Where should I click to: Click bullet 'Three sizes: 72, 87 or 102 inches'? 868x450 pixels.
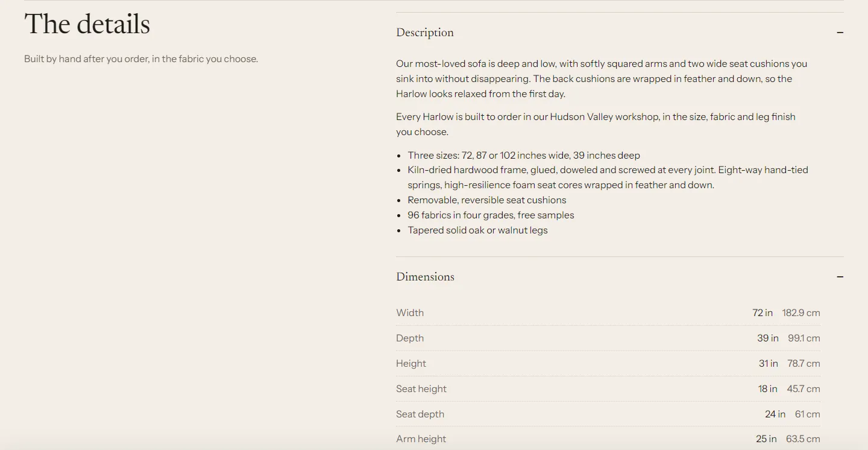click(524, 155)
